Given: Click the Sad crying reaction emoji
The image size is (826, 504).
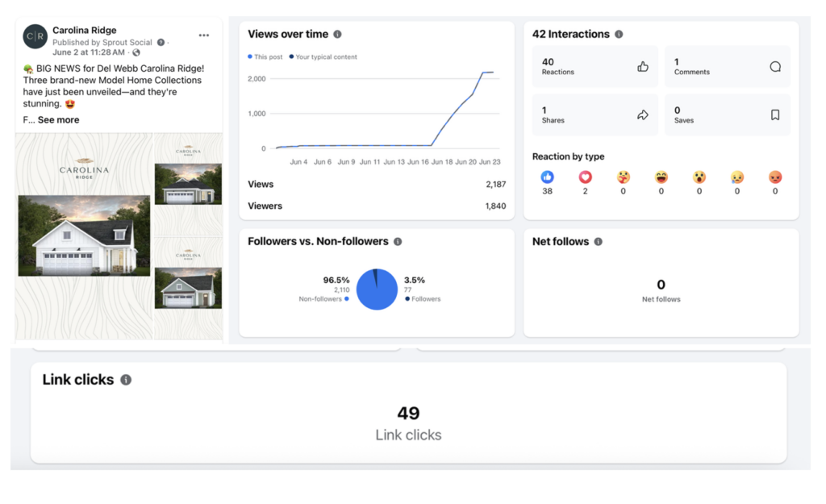Looking at the screenshot, I should point(737,177).
